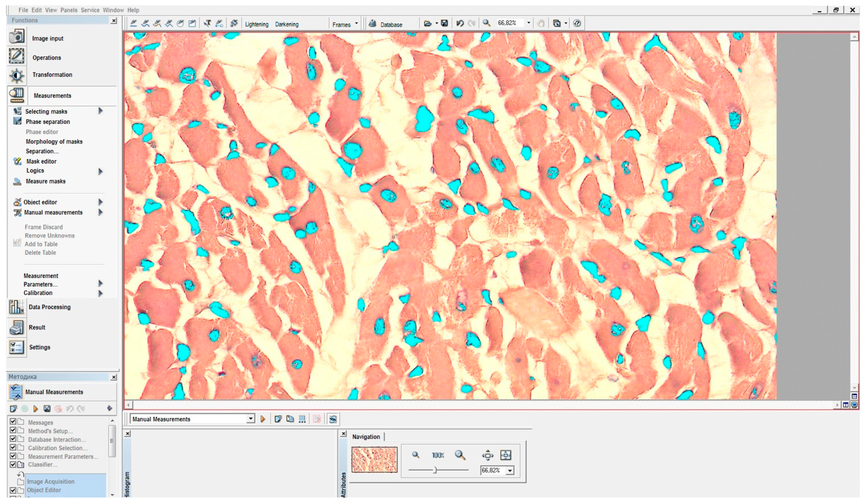Screen dimensions: 864x504
Task: Click Phase separation in Measurements list
Action: (x=48, y=122)
